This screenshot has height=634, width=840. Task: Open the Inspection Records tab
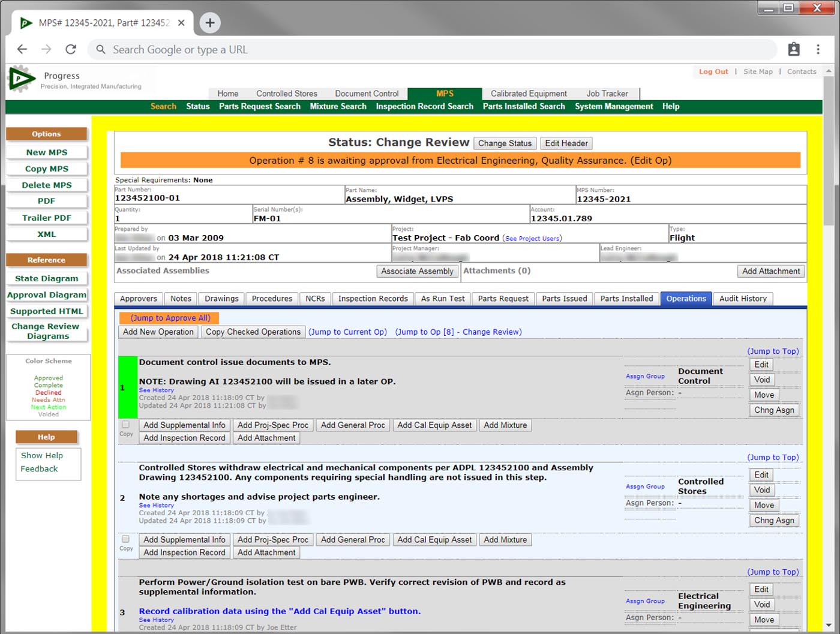[373, 299]
